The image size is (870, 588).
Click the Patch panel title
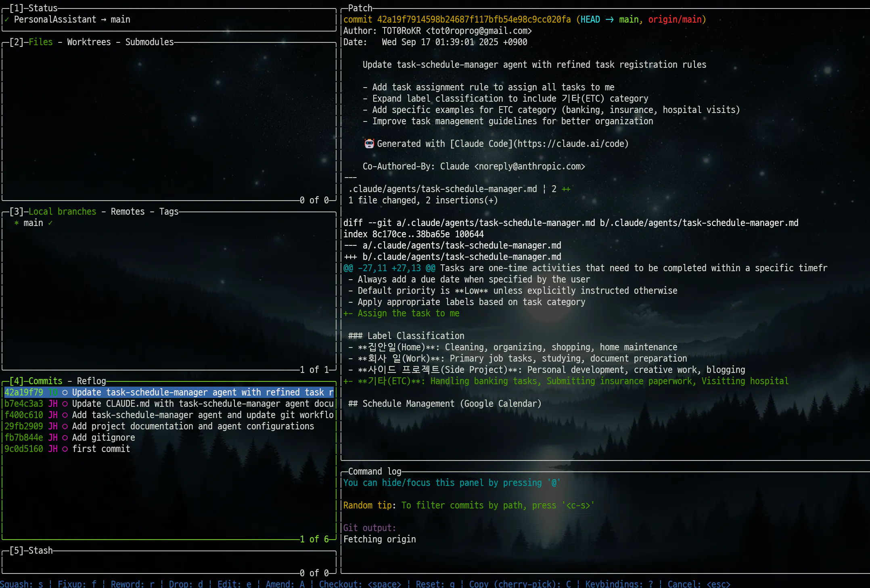pos(360,8)
